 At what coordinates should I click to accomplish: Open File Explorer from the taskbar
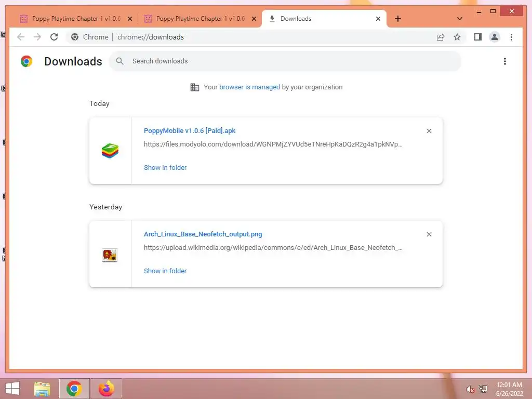42,389
